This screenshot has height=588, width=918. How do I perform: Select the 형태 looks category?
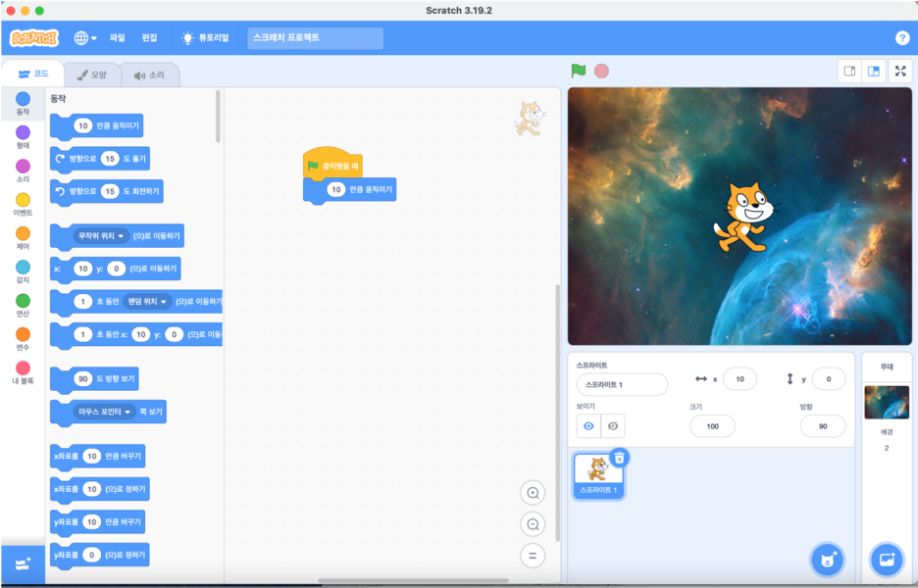[x=23, y=137]
